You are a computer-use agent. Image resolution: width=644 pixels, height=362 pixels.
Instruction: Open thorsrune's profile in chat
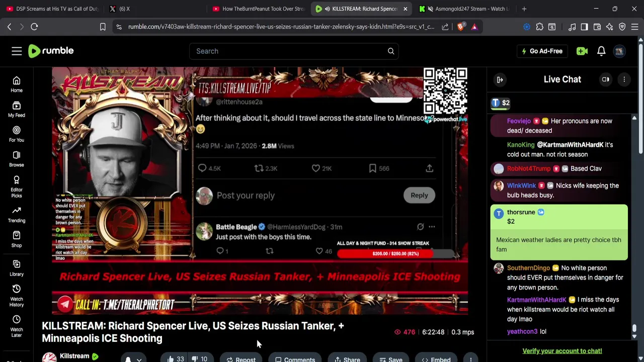521,212
